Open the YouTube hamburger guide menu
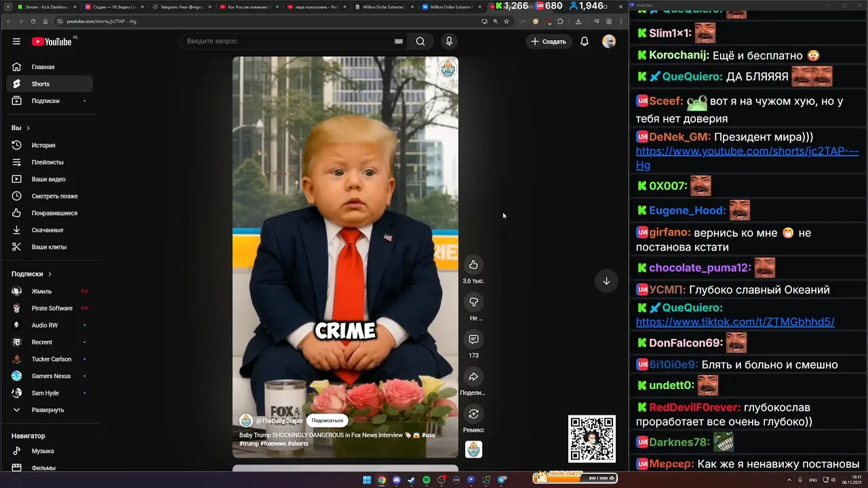The image size is (868, 488). (x=16, y=41)
